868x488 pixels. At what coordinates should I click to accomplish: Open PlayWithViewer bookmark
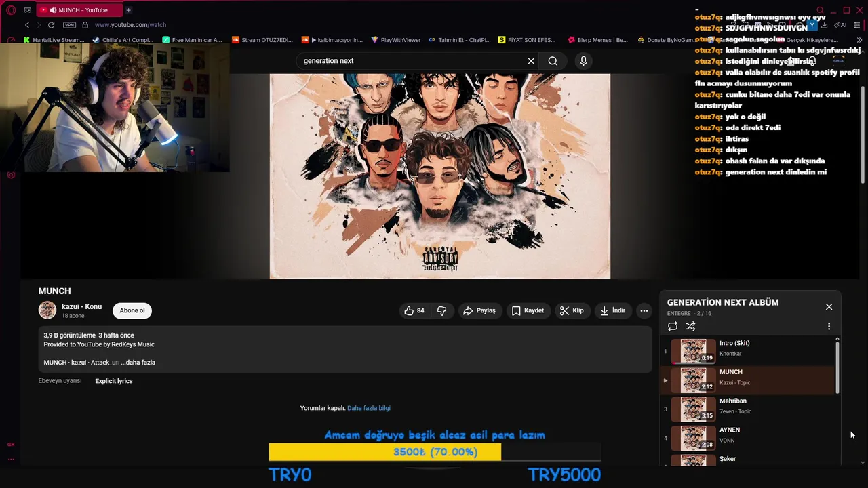pos(396,40)
